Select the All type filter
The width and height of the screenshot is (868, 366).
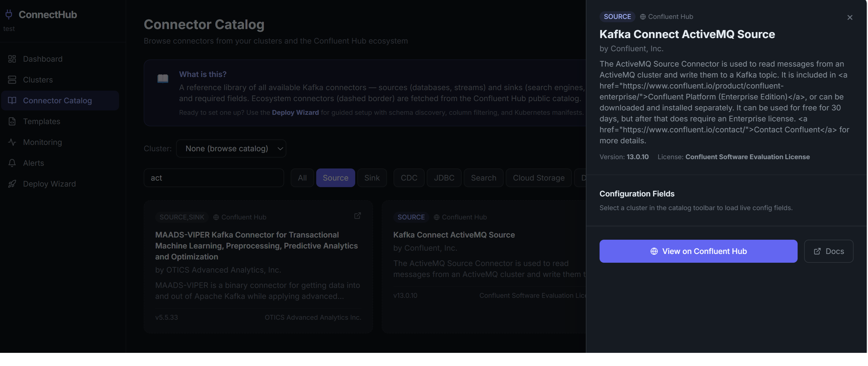point(302,178)
